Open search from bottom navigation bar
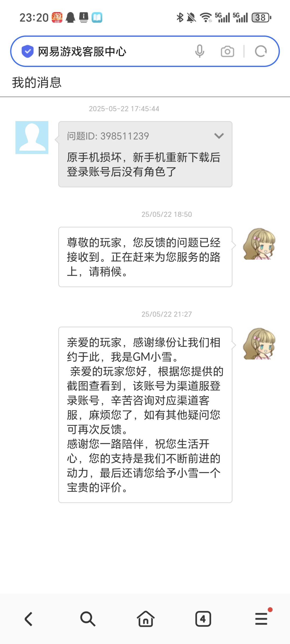This screenshot has height=644, width=290. tap(88, 619)
